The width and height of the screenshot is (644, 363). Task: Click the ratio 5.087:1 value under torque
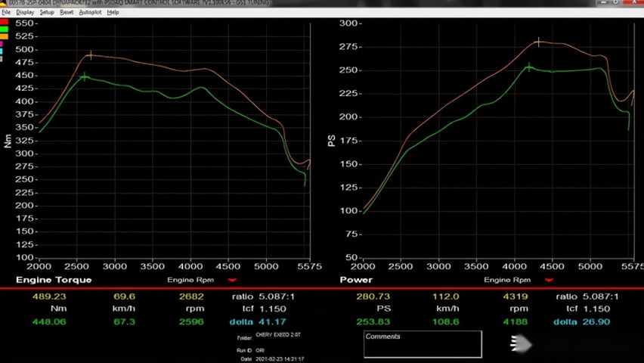click(x=277, y=296)
